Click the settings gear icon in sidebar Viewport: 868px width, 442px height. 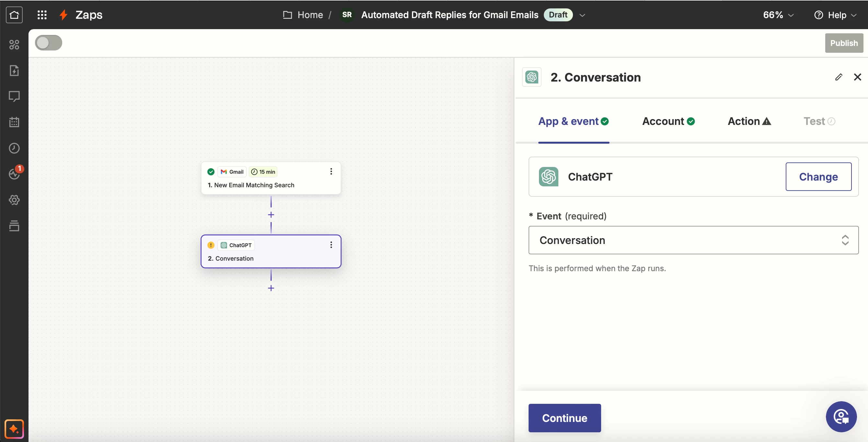[14, 200]
